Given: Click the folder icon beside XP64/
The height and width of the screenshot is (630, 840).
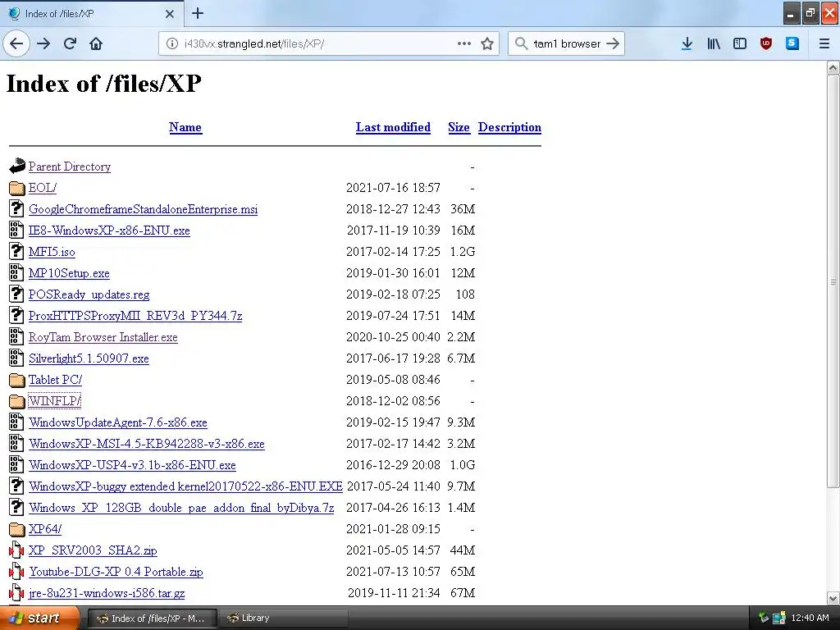Looking at the screenshot, I should coord(16,529).
